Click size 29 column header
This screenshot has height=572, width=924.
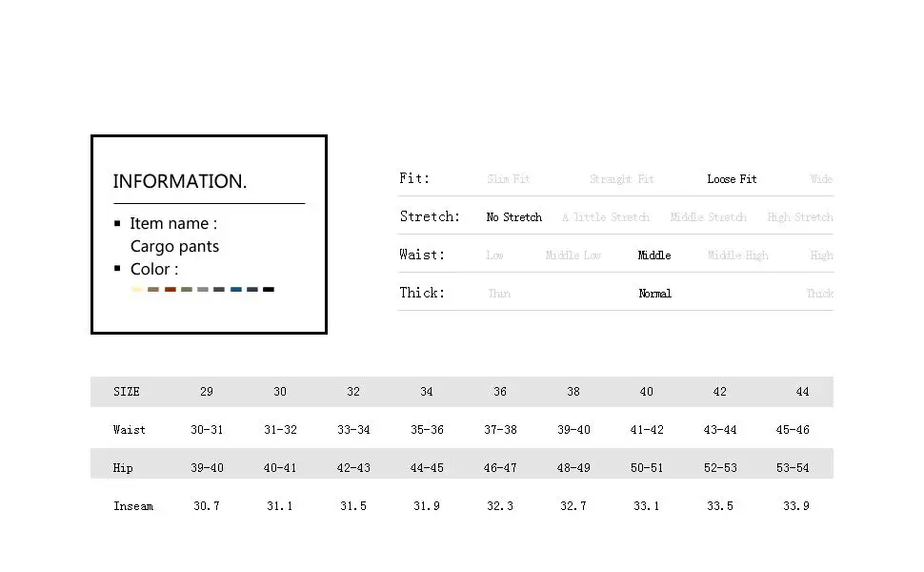[x=207, y=392]
